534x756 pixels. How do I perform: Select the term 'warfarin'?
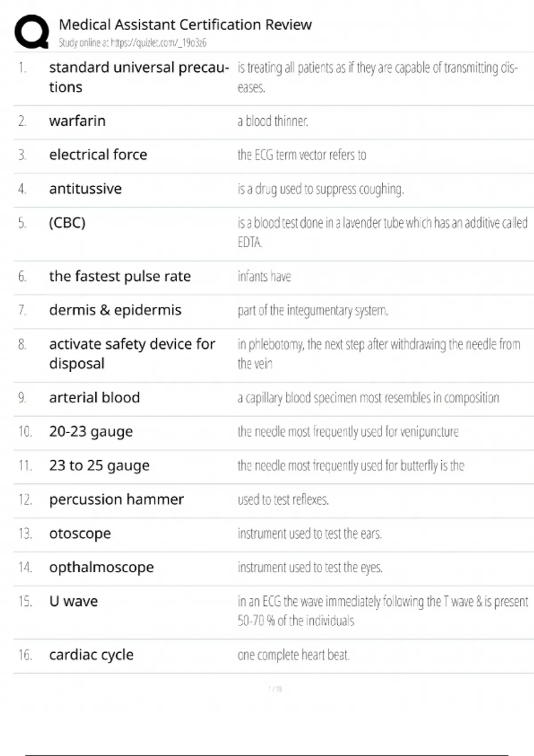77,121
